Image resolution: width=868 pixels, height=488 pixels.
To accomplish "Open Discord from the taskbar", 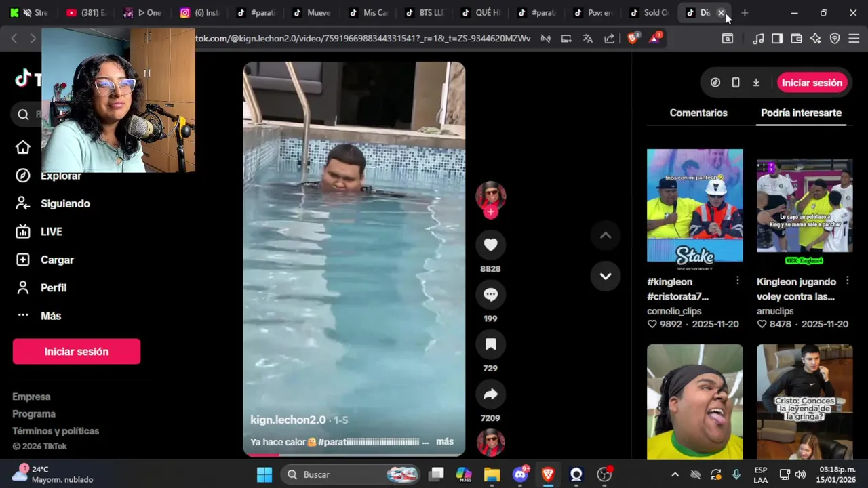I will [x=521, y=474].
